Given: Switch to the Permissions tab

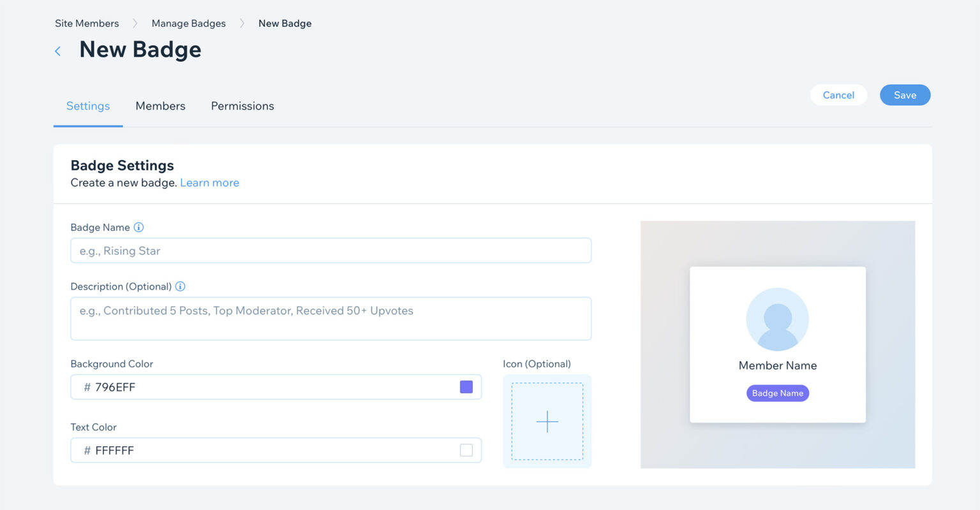Looking at the screenshot, I should click(x=242, y=106).
